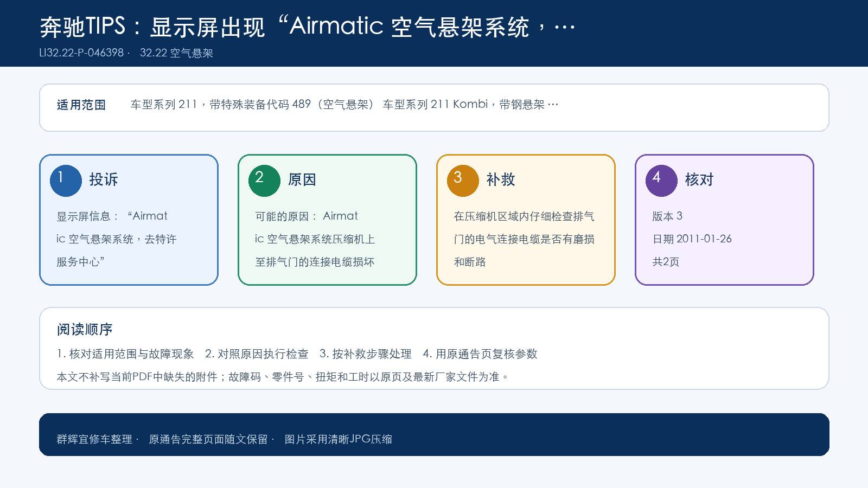This screenshot has width=868, height=488.
Task: Click 图片采用清晰JPG压缩 in the footer
Action: (339, 439)
